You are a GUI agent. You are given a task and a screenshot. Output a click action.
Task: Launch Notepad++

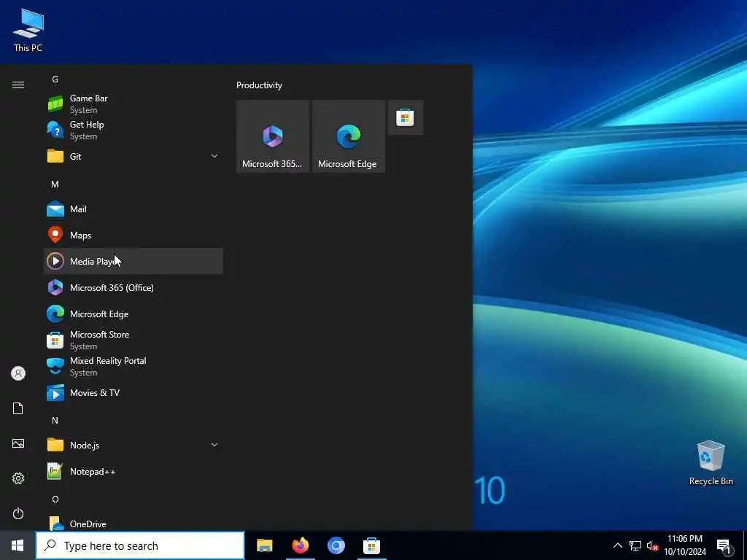[133, 472]
